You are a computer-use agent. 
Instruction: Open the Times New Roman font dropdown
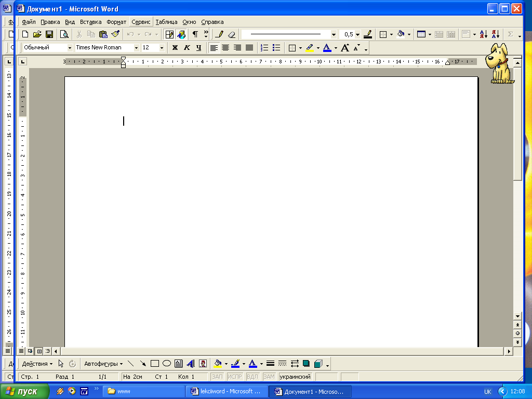coord(136,48)
